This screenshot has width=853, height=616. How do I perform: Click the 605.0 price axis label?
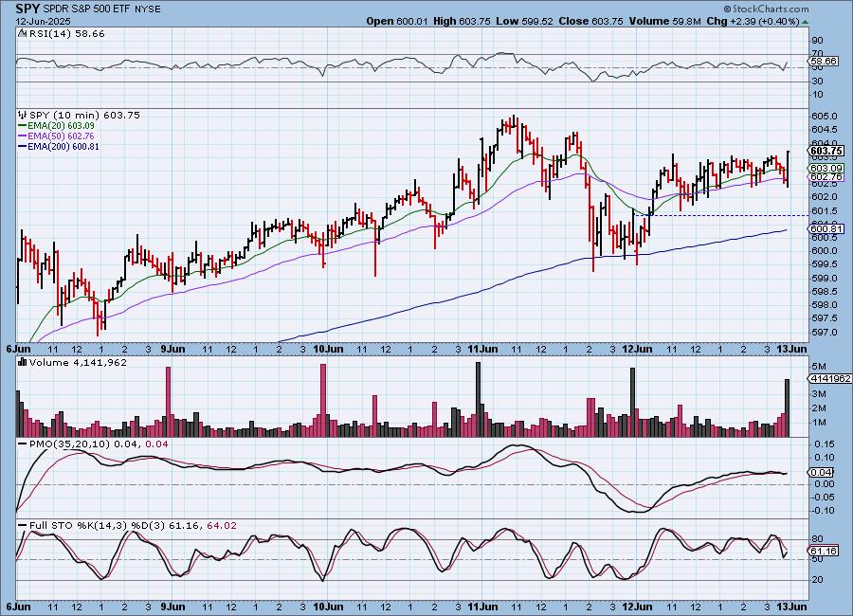[824, 117]
